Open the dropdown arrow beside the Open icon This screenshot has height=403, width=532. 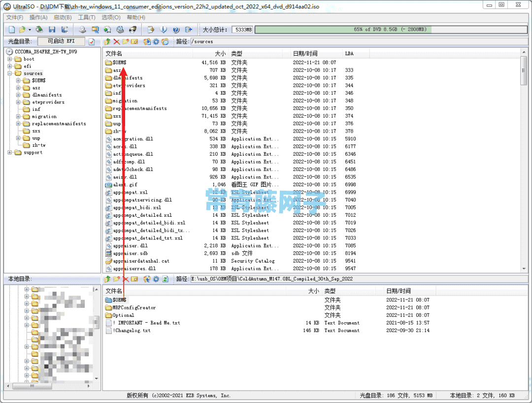click(30, 30)
